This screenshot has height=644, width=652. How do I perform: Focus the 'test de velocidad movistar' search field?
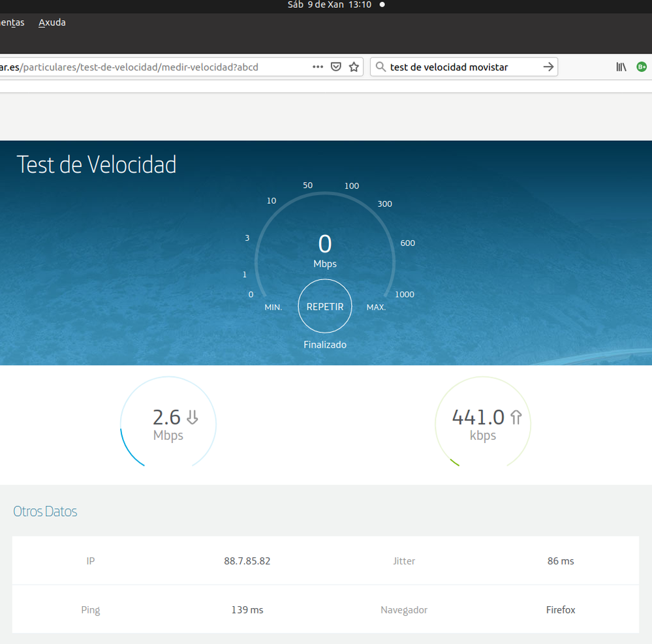click(463, 67)
